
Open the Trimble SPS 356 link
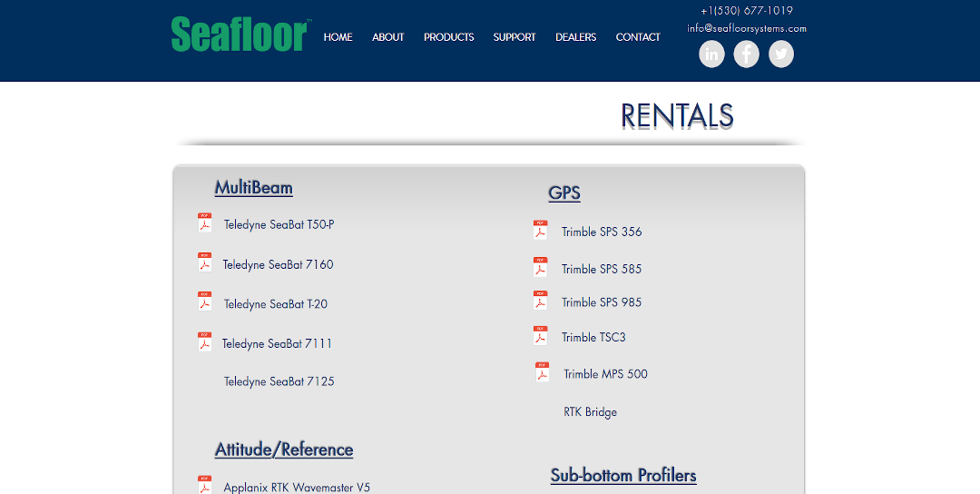(602, 232)
